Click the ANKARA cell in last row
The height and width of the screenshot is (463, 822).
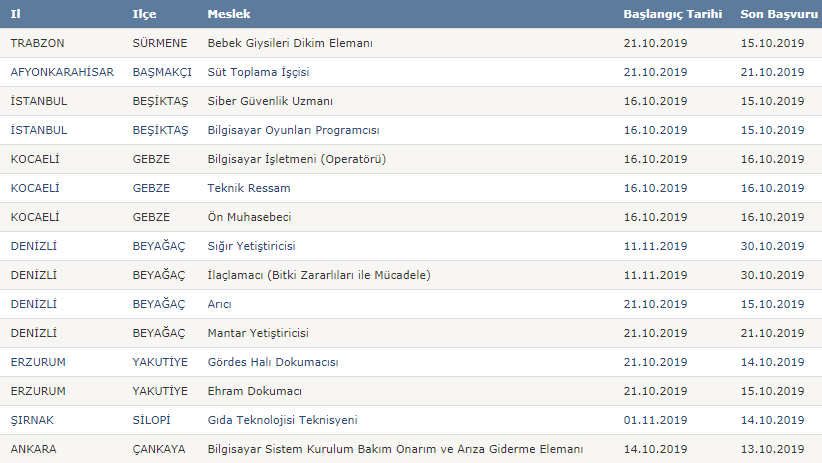(33, 449)
